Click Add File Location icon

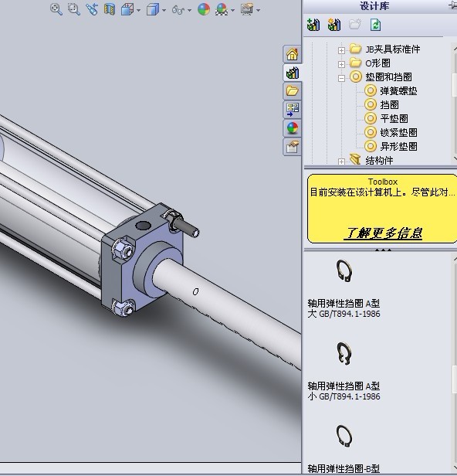(x=334, y=25)
